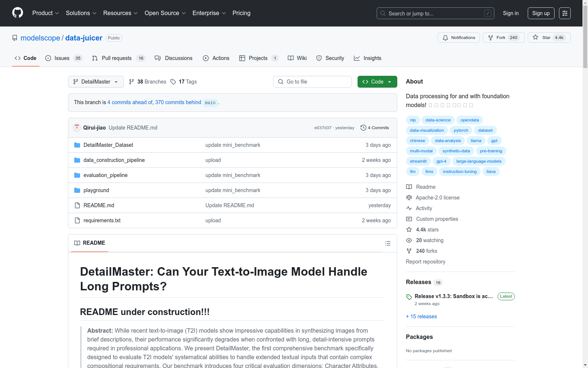Image resolution: width=588 pixels, height=368 pixels.
Task: Click the evaluation_pipeline folder icon
Action: 77,175
